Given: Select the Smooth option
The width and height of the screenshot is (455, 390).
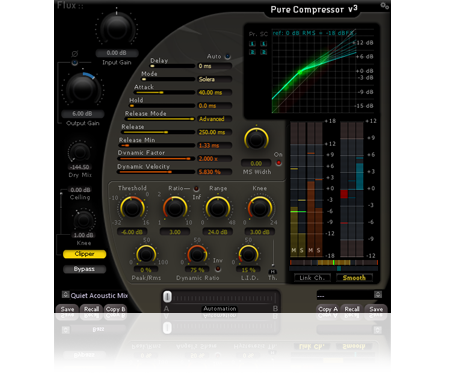Looking at the screenshot, I should click(x=354, y=278).
